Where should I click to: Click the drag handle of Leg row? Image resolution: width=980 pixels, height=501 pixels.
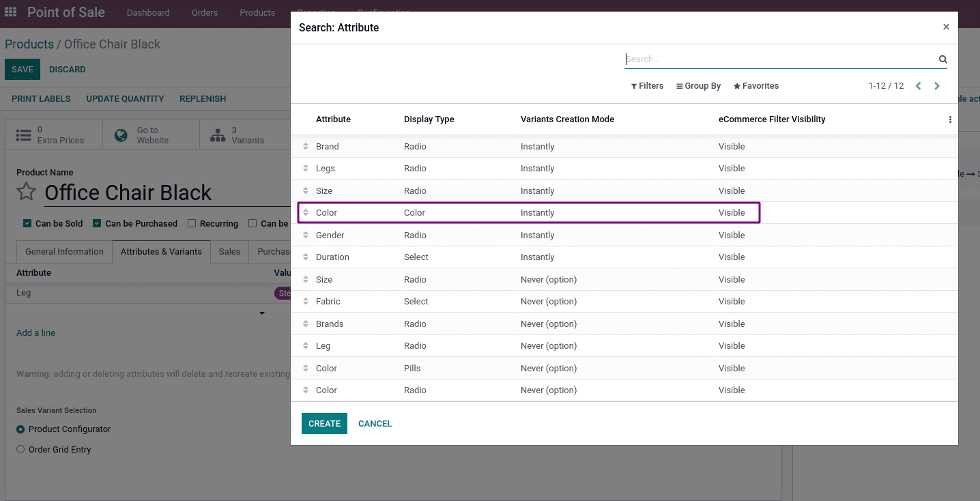pyautogui.click(x=306, y=346)
